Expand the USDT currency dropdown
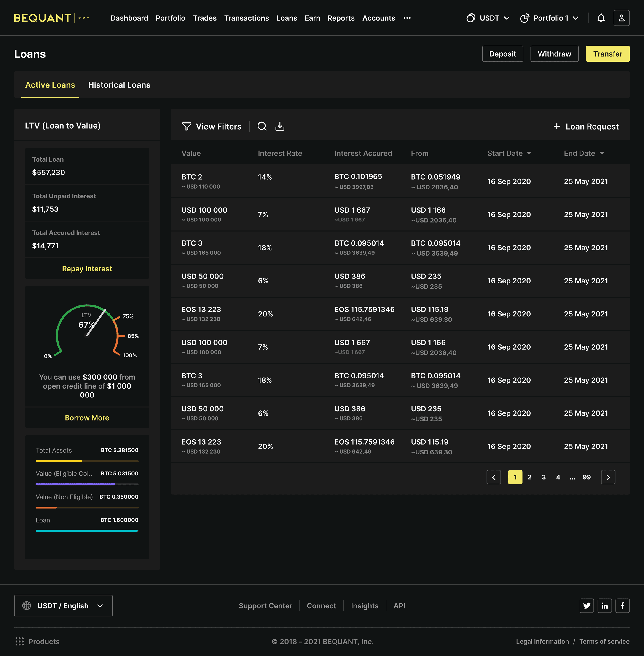This screenshot has height=656, width=644. click(488, 18)
